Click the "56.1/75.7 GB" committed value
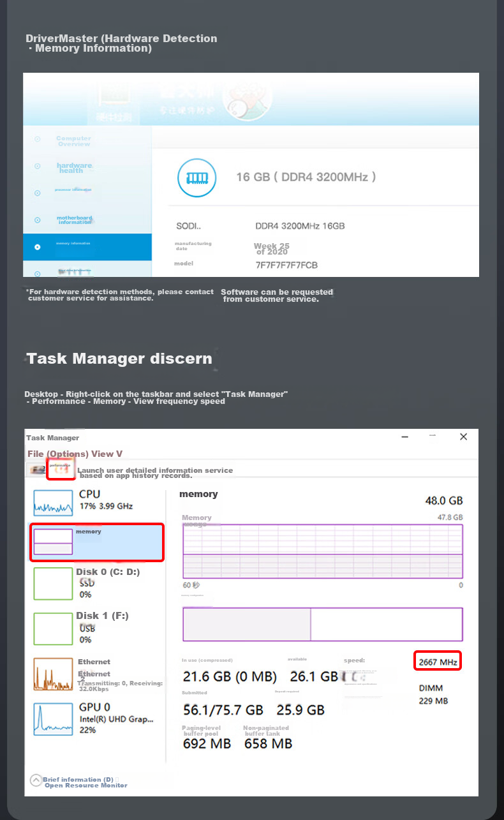The image size is (504, 820). click(x=223, y=710)
